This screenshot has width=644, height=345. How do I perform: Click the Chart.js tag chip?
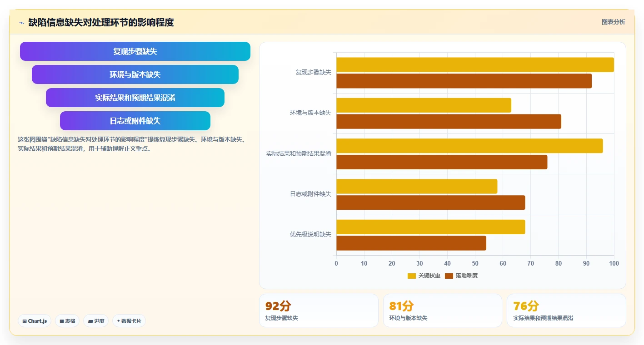pyautogui.click(x=35, y=321)
